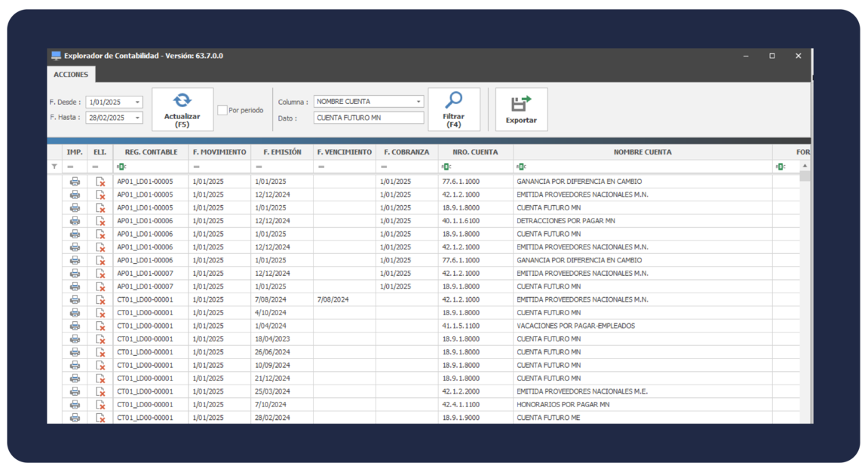Select the 77.6.1.1000 account cell in first row
This screenshot has height=472, width=868.
pos(460,182)
